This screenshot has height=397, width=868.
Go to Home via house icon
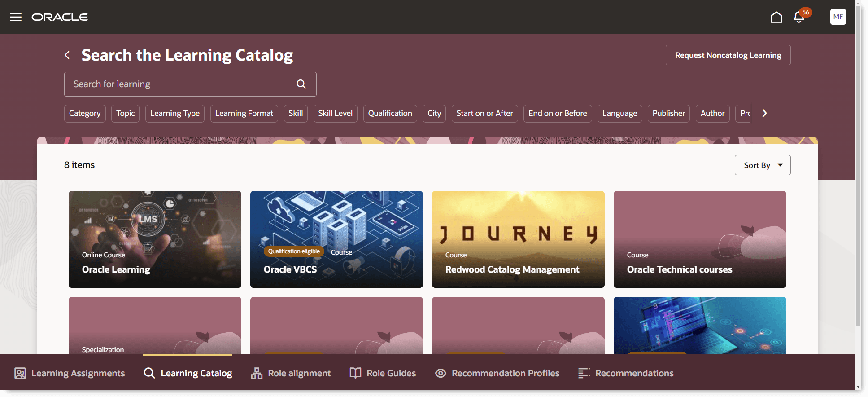[776, 17]
